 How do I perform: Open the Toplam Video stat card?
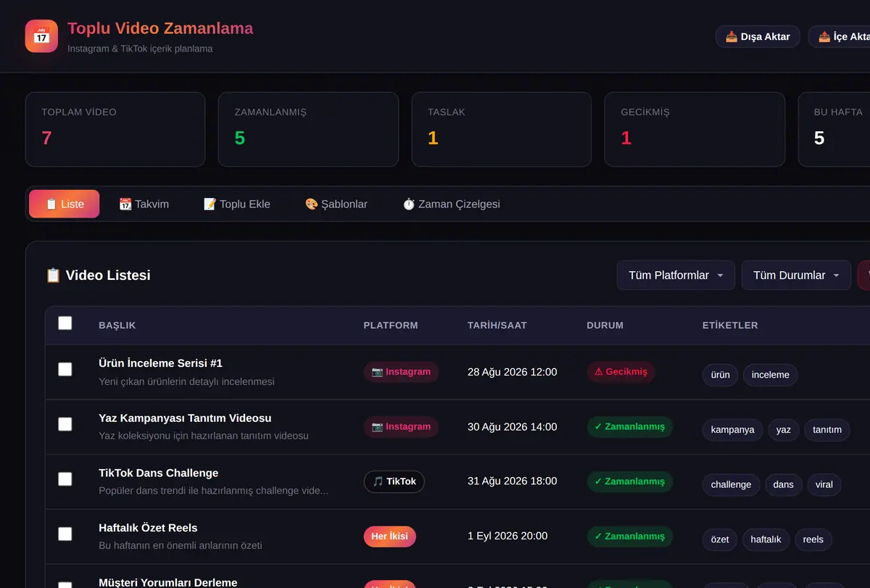pos(115,129)
